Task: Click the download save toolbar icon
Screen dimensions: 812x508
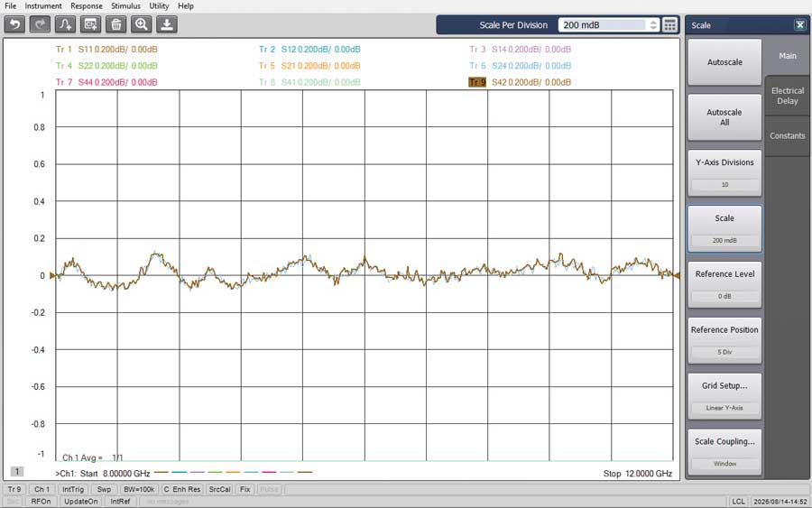Action: 167,24
